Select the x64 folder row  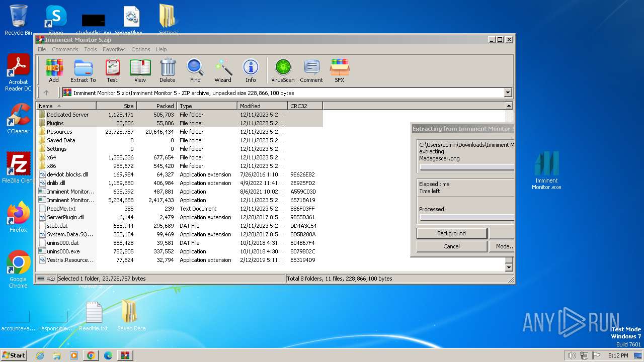pyautogui.click(x=179, y=157)
